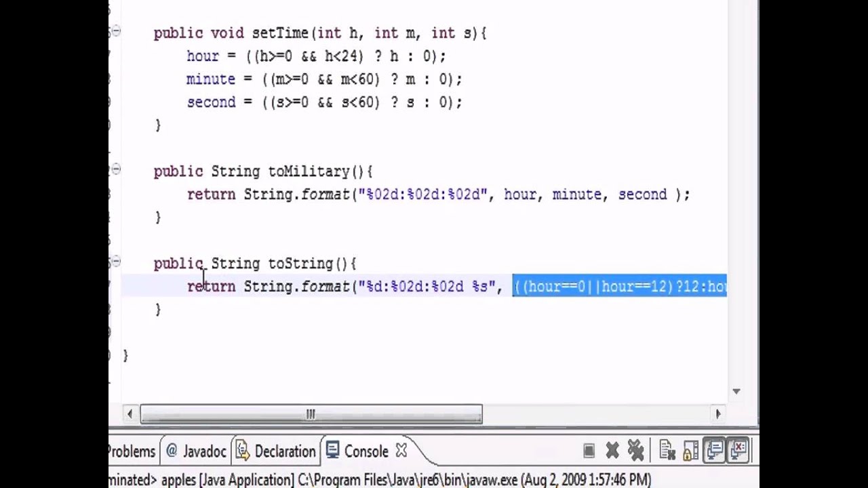Click the highlighted hour==0 selected code
The height and width of the screenshot is (488, 868).
(619, 287)
